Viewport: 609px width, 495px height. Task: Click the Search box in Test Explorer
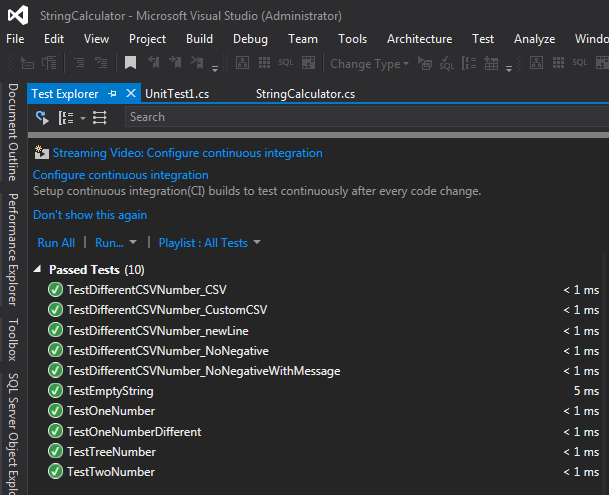[x=367, y=117]
